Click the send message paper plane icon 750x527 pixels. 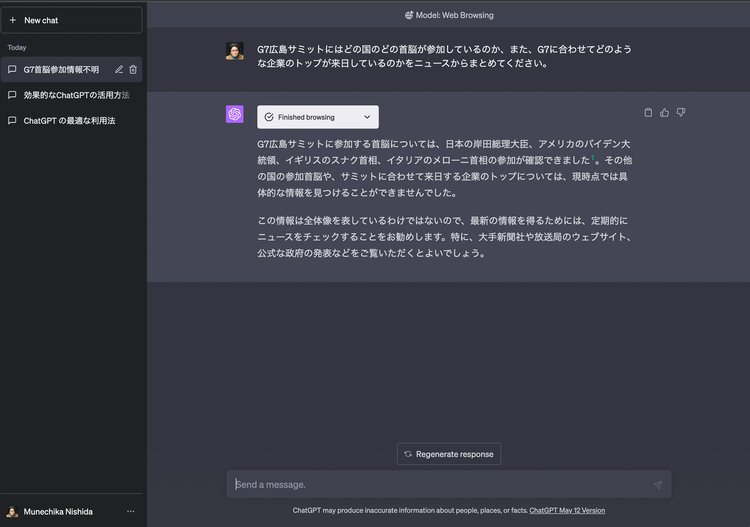657,485
